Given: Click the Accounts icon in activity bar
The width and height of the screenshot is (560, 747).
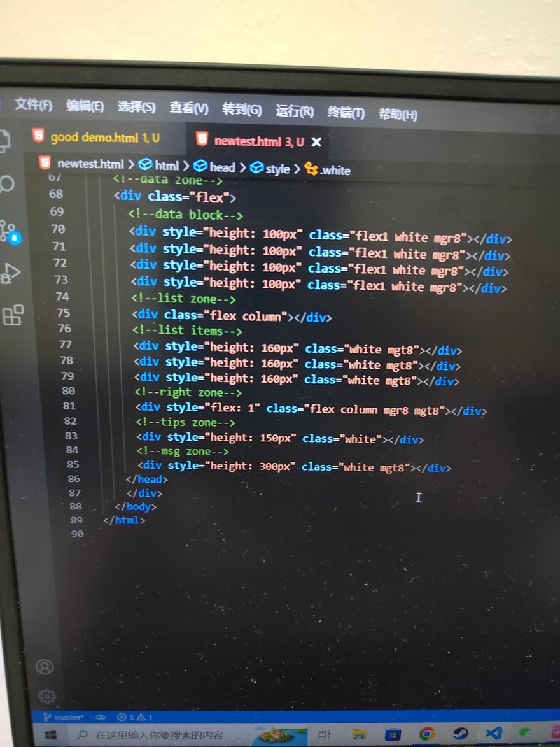Looking at the screenshot, I should coord(45,667).
